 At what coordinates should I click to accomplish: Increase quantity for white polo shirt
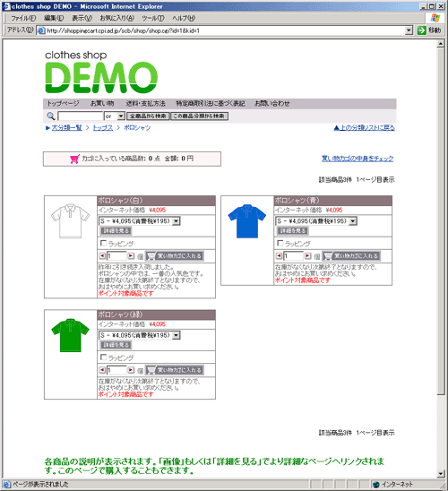tap(131, 256)
